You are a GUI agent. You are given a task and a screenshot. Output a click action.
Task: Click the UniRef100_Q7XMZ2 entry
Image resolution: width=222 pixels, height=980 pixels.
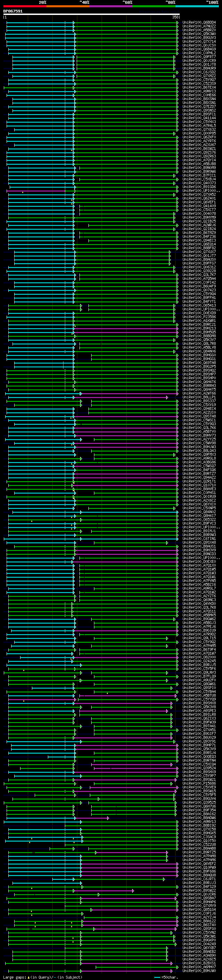tap(199, 76)
